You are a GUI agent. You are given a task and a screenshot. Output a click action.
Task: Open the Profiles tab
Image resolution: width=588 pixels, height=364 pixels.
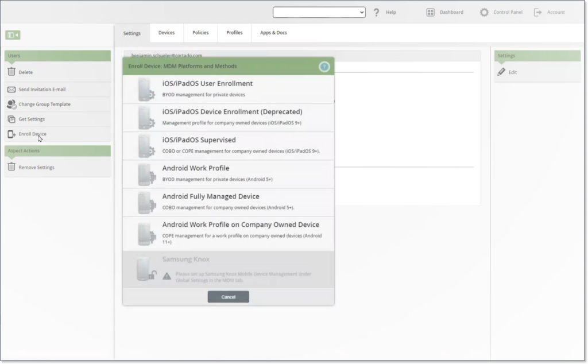point(234,33)
